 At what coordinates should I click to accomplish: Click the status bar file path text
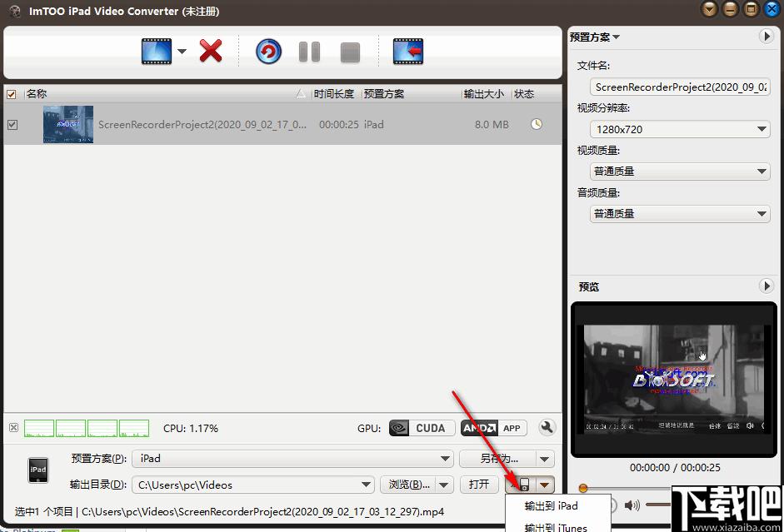click(x=262, y=511)
